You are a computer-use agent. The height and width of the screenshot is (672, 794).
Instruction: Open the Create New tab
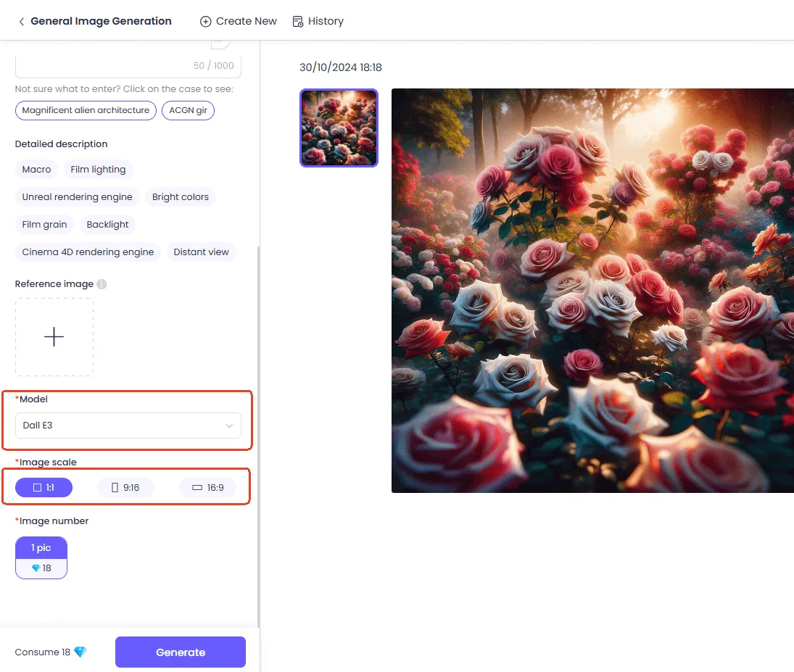(238, 21)
